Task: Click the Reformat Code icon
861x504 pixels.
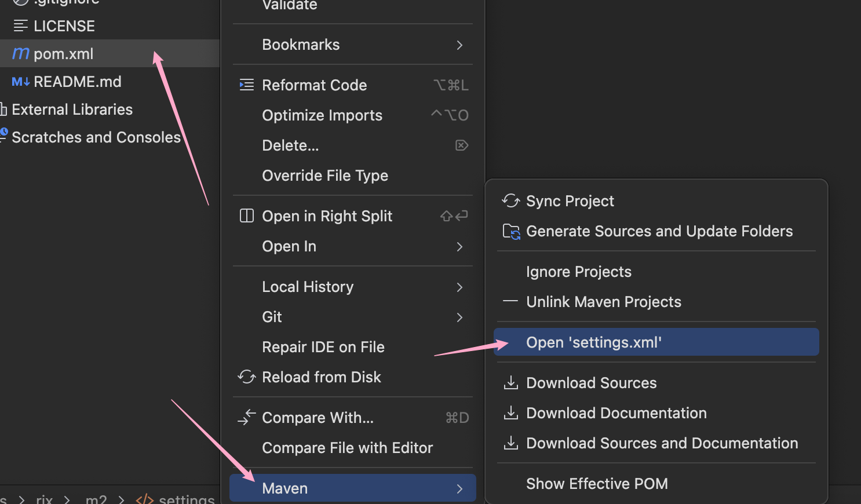Action: (x=247, y=85)
